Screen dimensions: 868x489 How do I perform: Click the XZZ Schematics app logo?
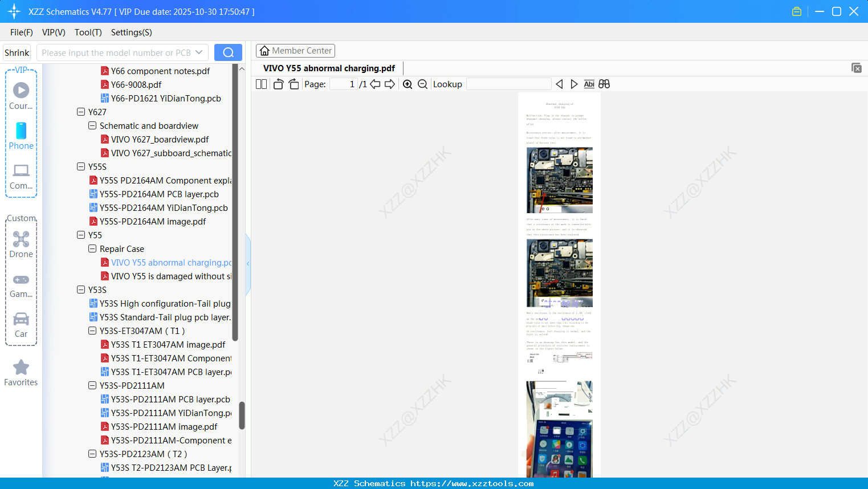coord(14,11)
